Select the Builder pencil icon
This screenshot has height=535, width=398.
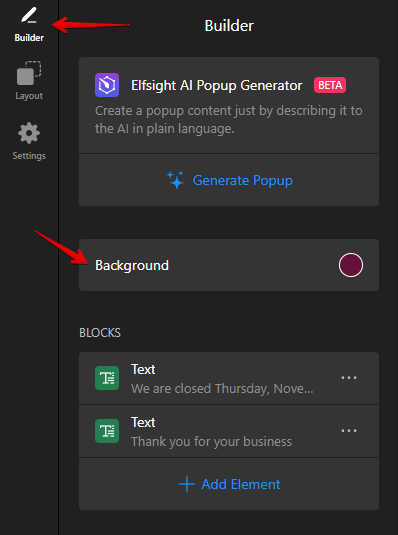(29, 16)
